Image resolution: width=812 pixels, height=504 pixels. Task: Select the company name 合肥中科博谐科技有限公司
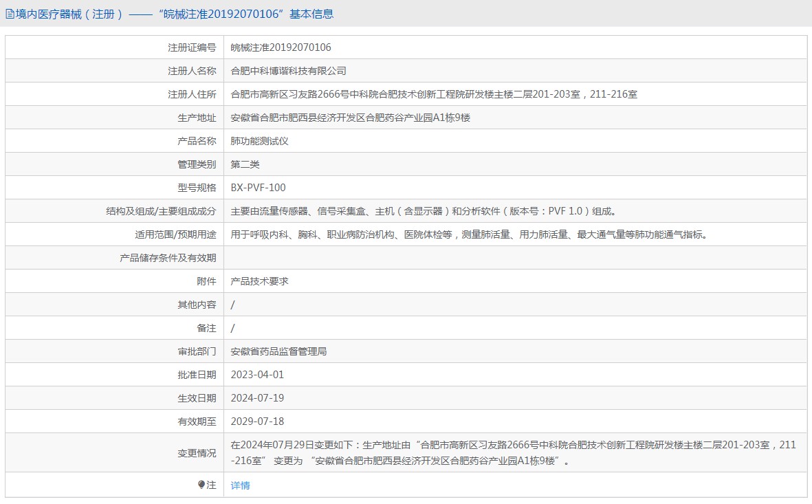(x=289, y=71)
